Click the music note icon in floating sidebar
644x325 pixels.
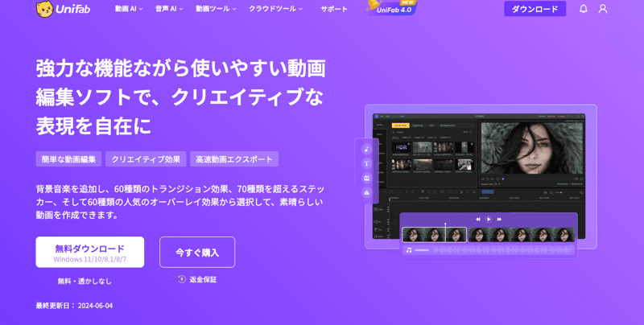coord(367,150)
